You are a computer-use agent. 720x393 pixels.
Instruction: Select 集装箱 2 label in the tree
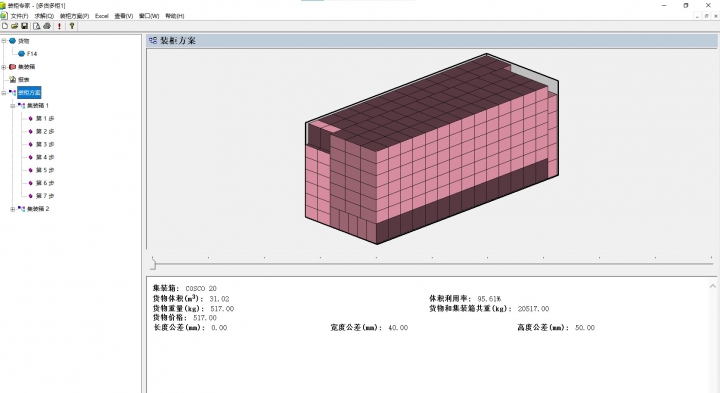coord(38,208)
